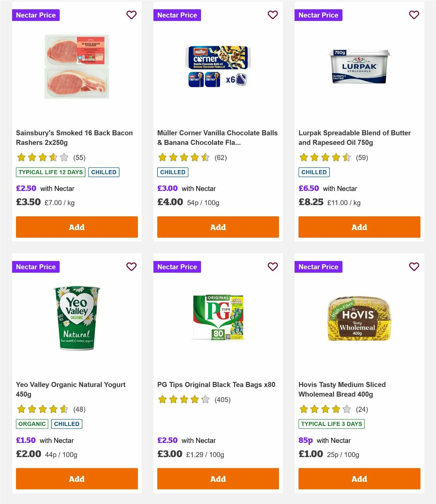
Task: Click the Nectar Price badge on Yeo Valley yogurt
Action: click(x=36, y=267)
